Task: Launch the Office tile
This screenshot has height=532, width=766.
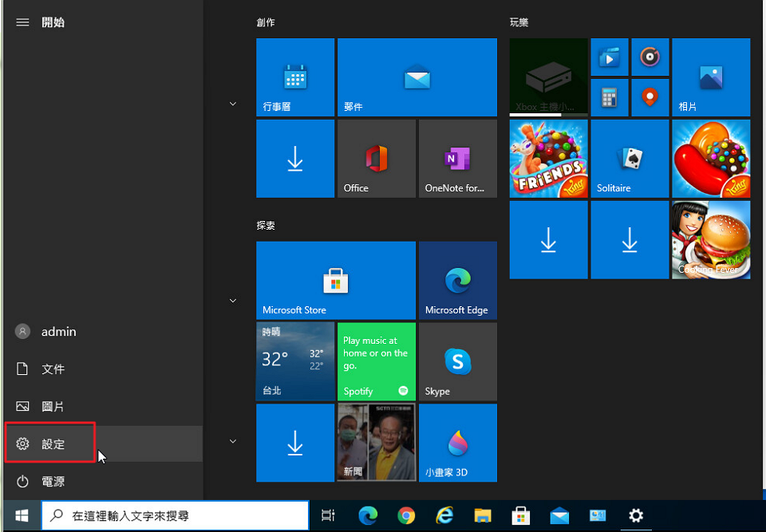Action: tap(377, 159)
